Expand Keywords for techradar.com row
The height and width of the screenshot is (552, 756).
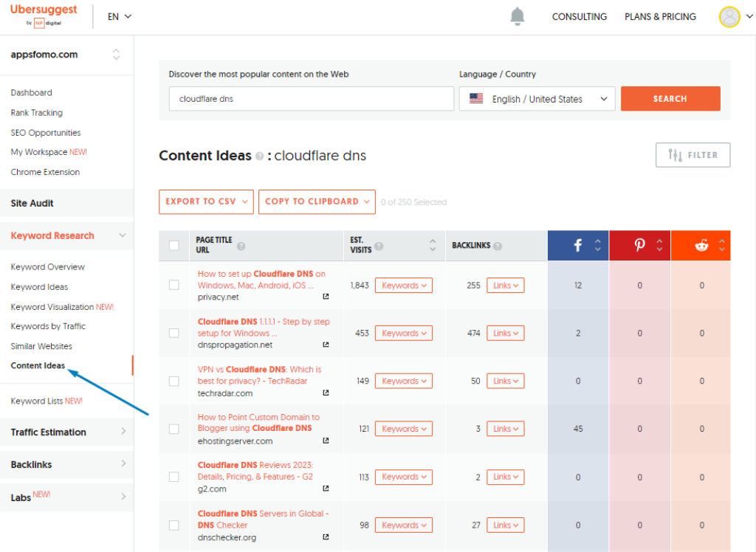pos(404,381)
